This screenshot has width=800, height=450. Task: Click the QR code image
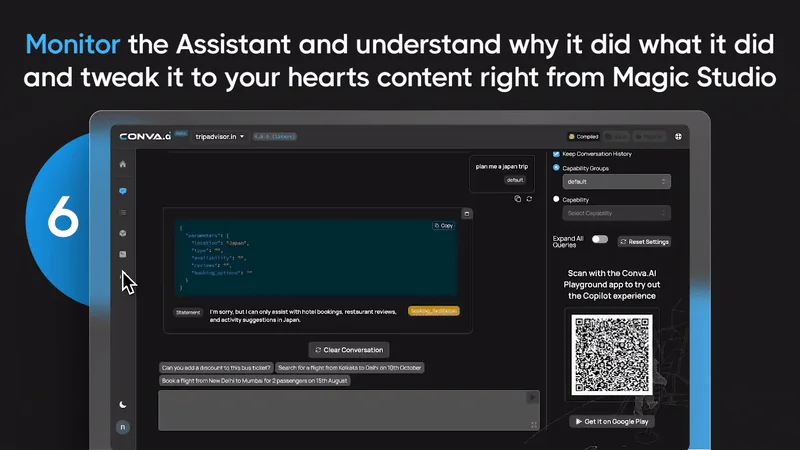click(x=612, y=355)
